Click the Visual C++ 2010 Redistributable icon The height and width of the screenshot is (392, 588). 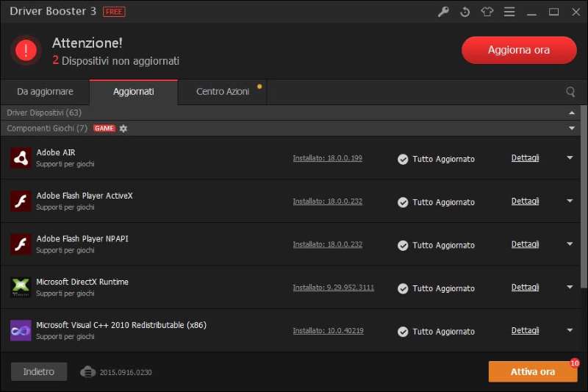click(x=21, y=330)
